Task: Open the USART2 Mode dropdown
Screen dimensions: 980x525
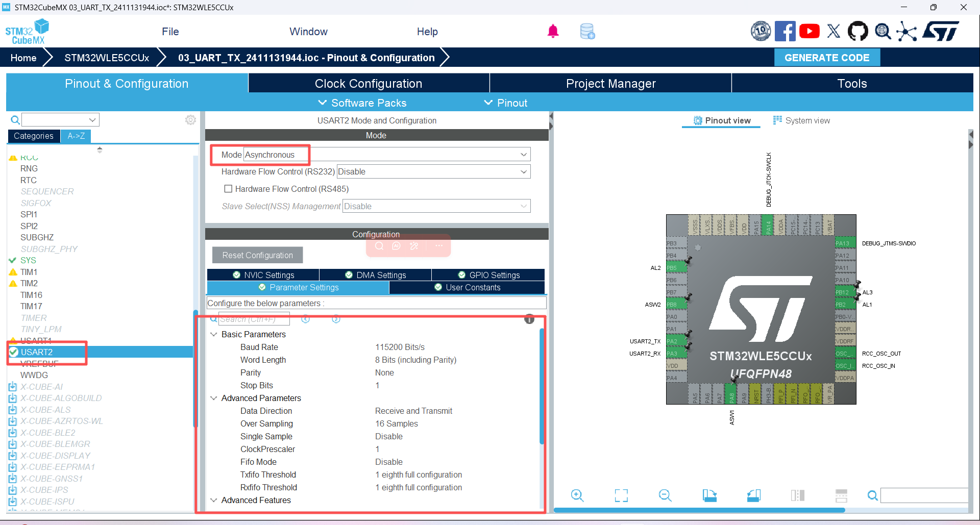Action: [x=387, y=155]
